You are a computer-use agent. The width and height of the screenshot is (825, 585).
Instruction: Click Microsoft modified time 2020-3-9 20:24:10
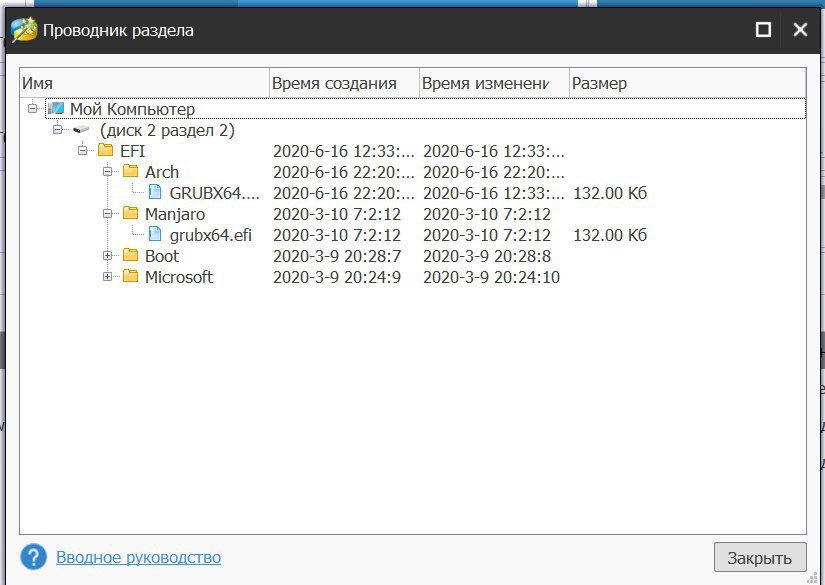491,277
